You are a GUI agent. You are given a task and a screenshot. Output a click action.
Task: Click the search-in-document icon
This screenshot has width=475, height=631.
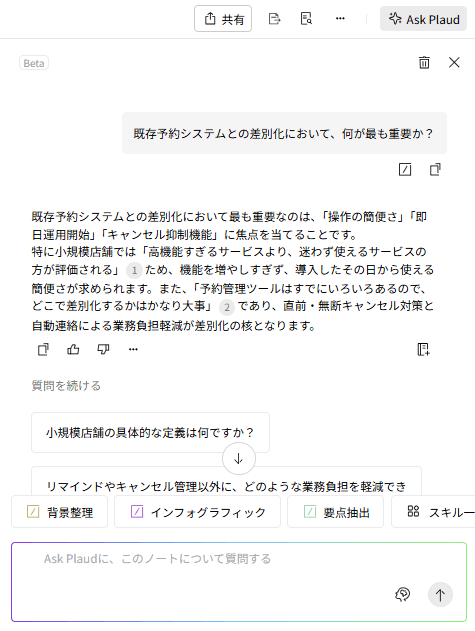(x=306, y=19)
